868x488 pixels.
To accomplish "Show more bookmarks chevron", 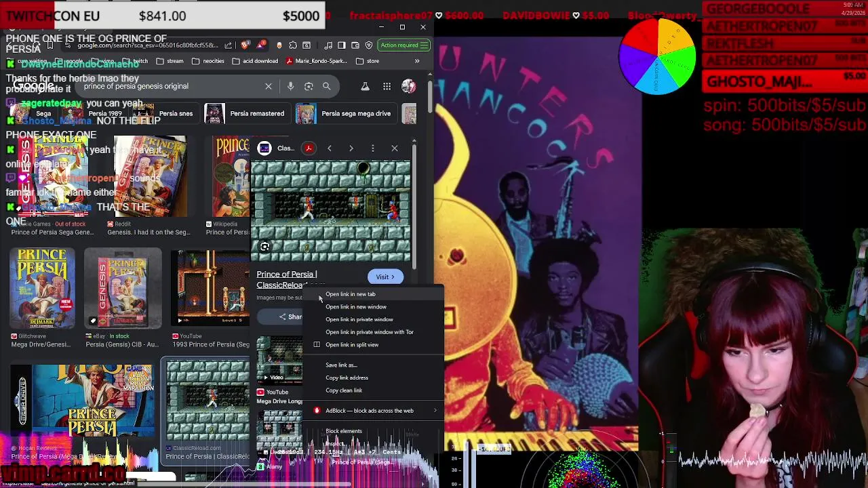I will [417, 61].
